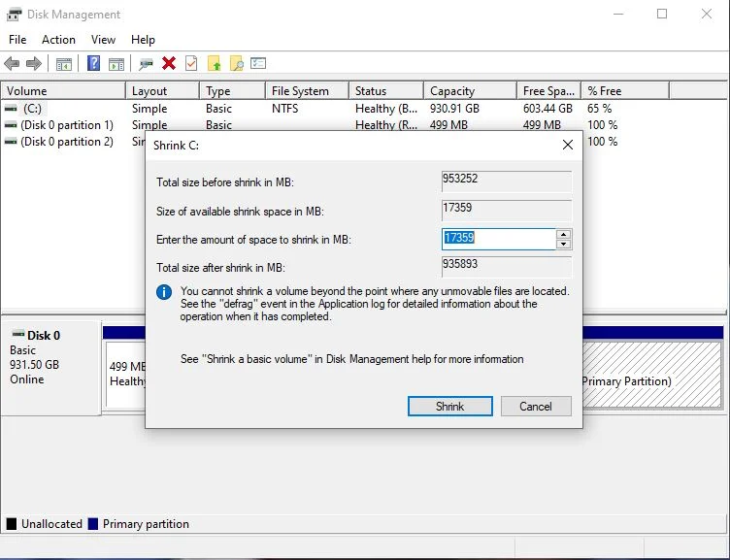Click the blue info icon in Shrink dialog

(164, 292)
